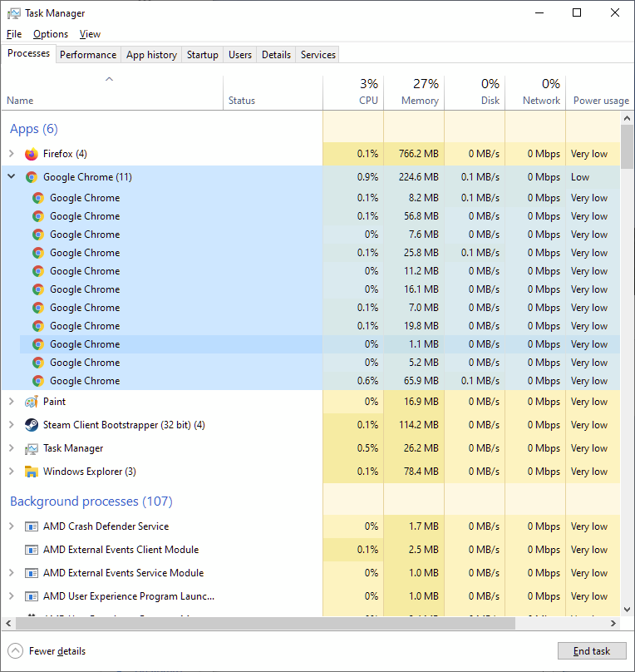The image size is (635, 672).
Task: Click the AMD External Events Client Module icon
Action: coord(32,550)
